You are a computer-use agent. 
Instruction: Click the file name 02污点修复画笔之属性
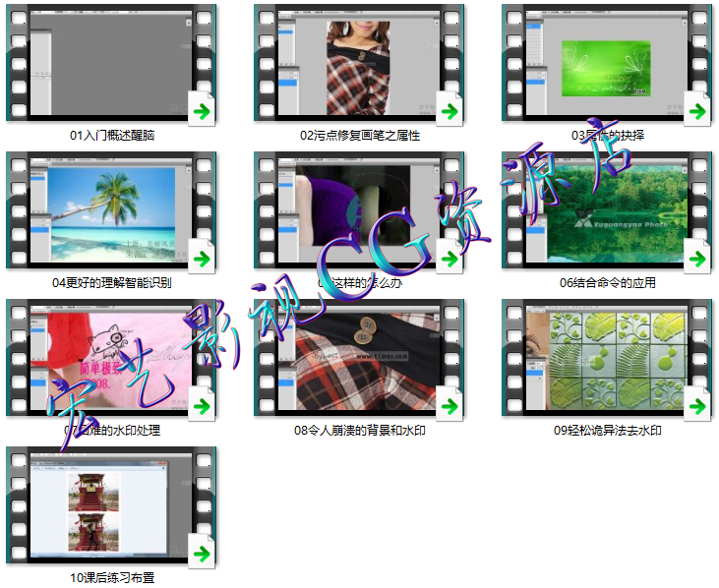[360, 135]
